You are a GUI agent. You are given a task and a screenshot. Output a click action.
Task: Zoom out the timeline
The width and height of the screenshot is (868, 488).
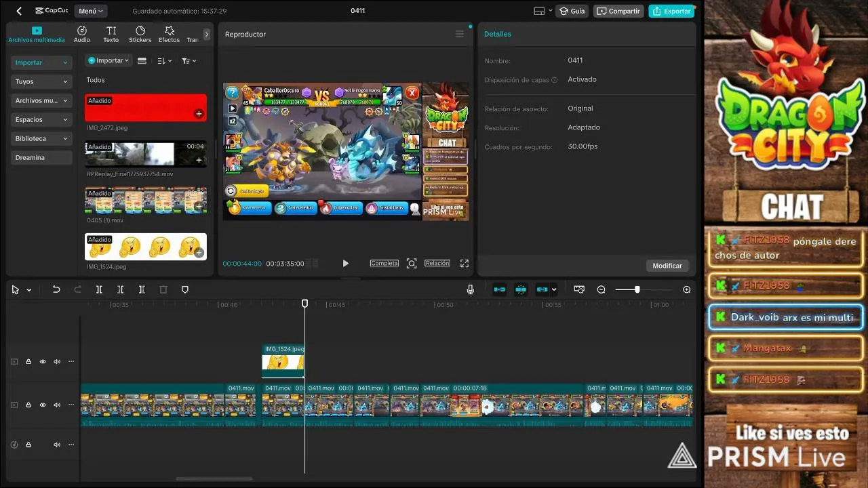click(601, 289)
